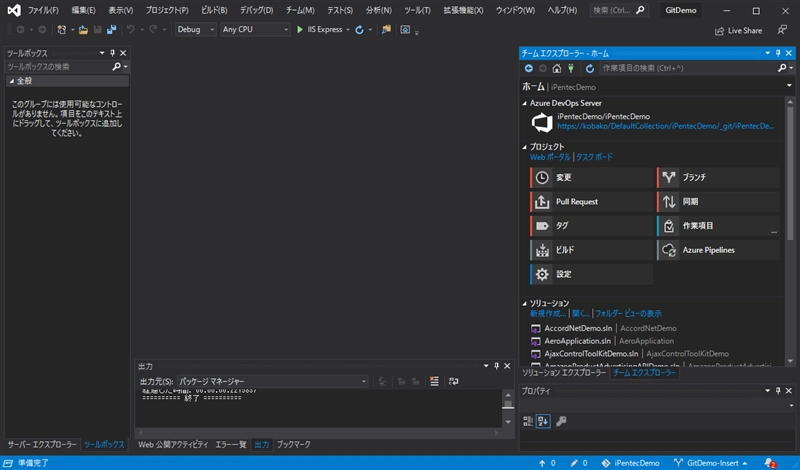Click the browser refresh icon in toolbar
The height and width of the screenshot is (470, 800).
(359, 30)
